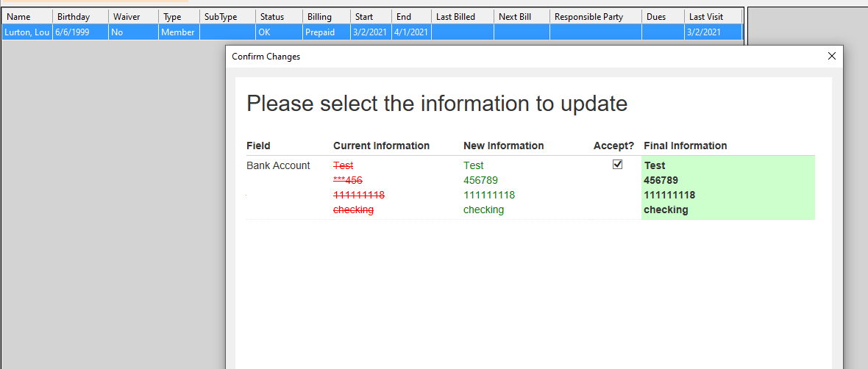Close the Confirm Changes dialog

click(831, 56)
